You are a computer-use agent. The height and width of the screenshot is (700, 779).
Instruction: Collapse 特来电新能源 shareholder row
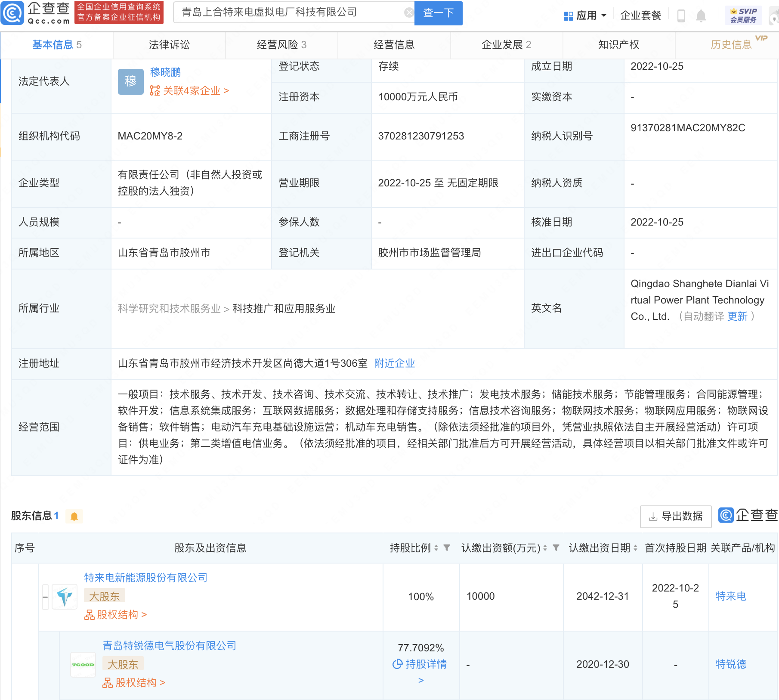[x=45, y=597]
